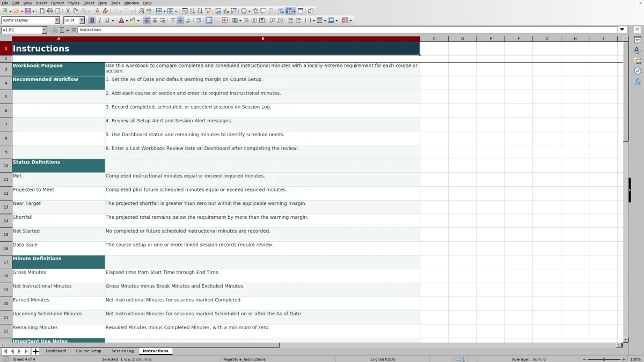644x362 pixels.
Task: Open the Font Size dropdown
Action: click(82, 20)
